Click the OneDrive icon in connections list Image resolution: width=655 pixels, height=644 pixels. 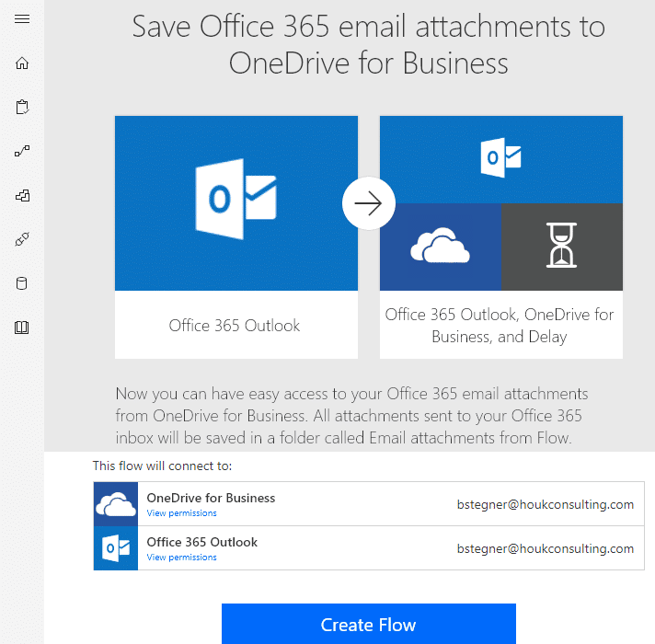tap(116, 504)
